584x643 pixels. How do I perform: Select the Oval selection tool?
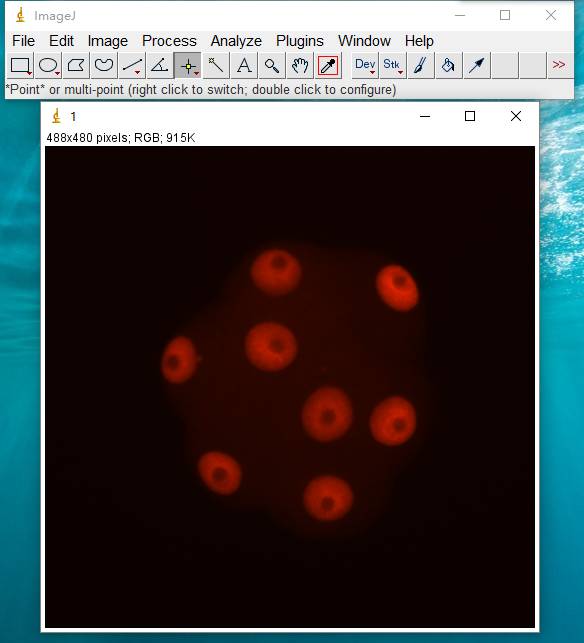click(x=48, y=65)
